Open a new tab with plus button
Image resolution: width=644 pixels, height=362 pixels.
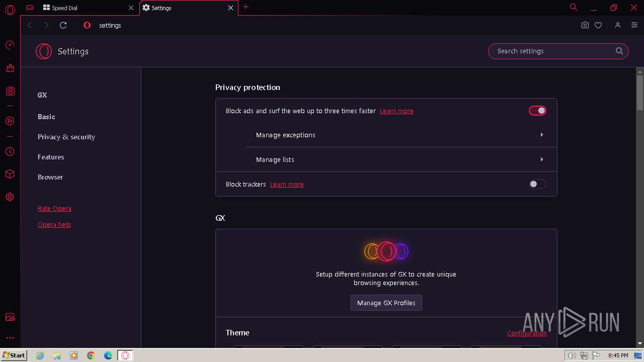click(x=246, y=7)
